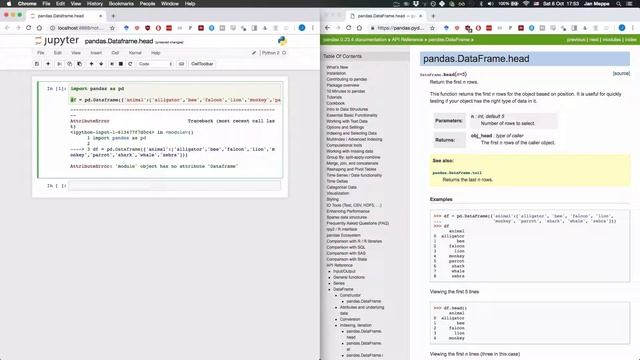The image size is (640, 360).
Task: Open the Apple menu
Action: pyautogui.click(x=9, y=4)
